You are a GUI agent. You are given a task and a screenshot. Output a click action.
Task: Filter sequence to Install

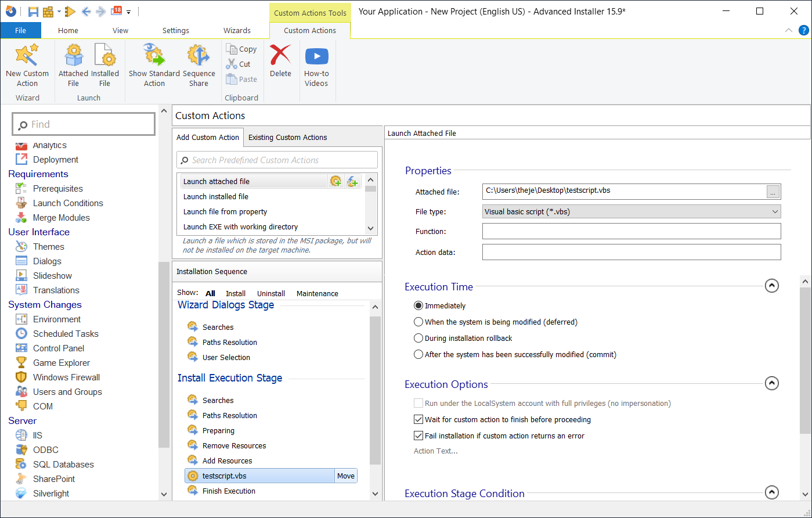[x=235, y=293]
